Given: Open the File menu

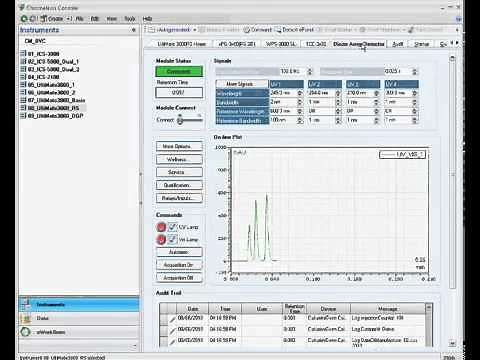Looking at the screenshot, I should click(x=79, y=19).
